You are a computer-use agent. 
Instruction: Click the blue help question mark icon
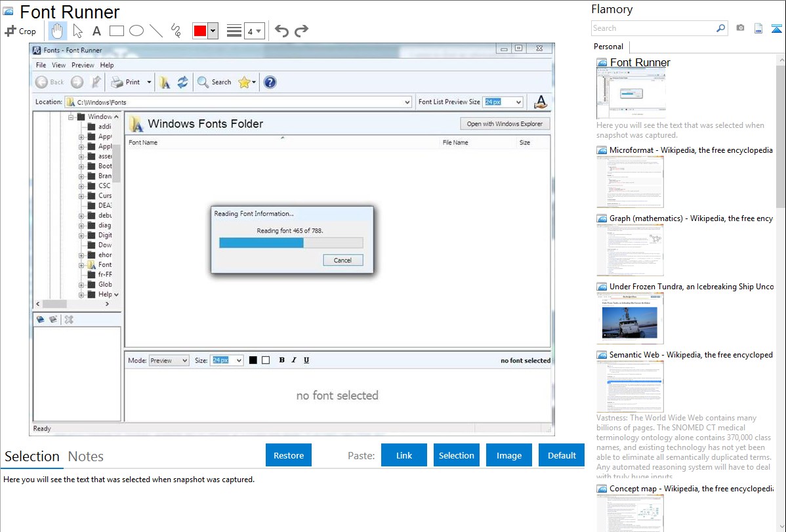[x=270, y=82]
